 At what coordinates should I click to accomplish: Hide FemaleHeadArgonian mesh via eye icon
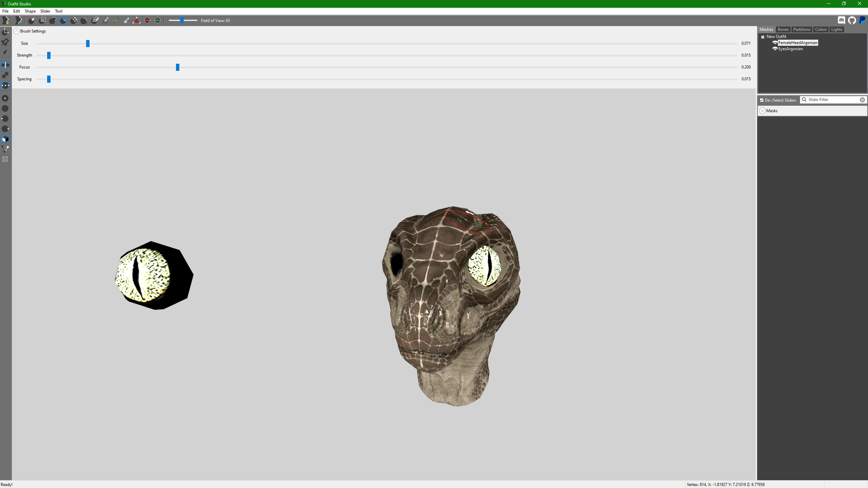tap(775, 43)
